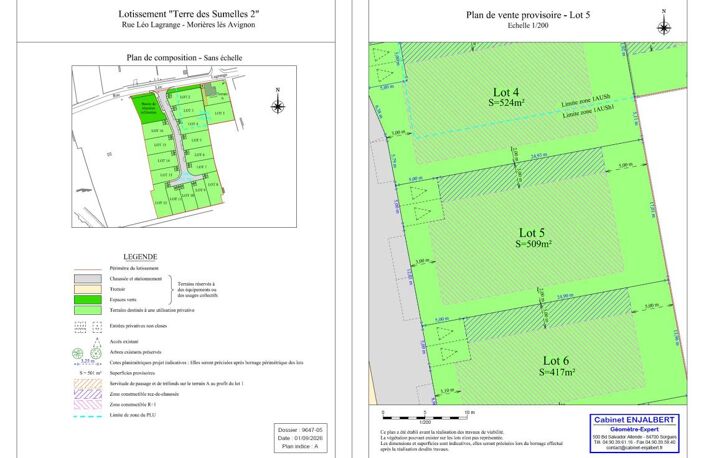Click the existing access triangle symbol in the legend
The image size is (704, 458).
(x=96, y=343)
